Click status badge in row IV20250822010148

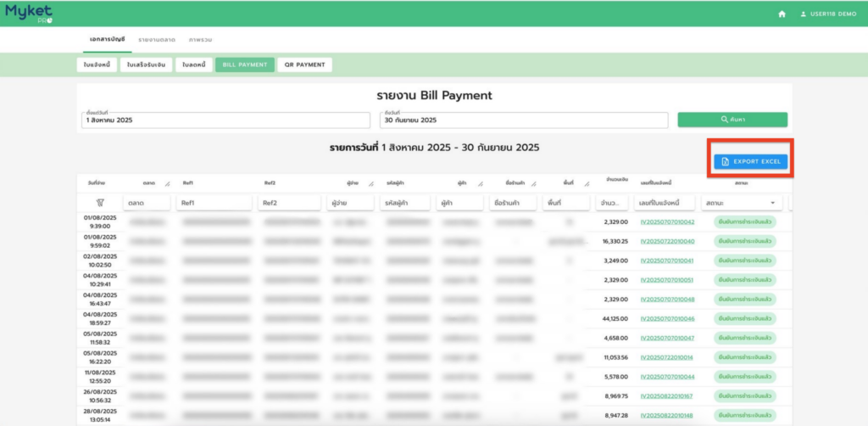(x=745, y=416)
